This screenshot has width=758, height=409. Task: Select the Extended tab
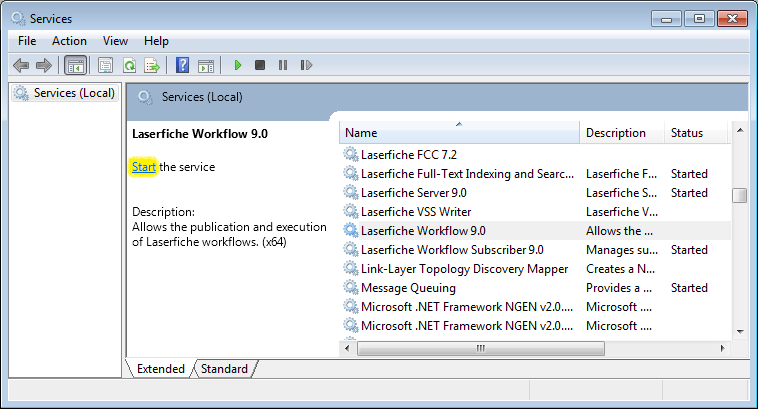tap(160, 369)
